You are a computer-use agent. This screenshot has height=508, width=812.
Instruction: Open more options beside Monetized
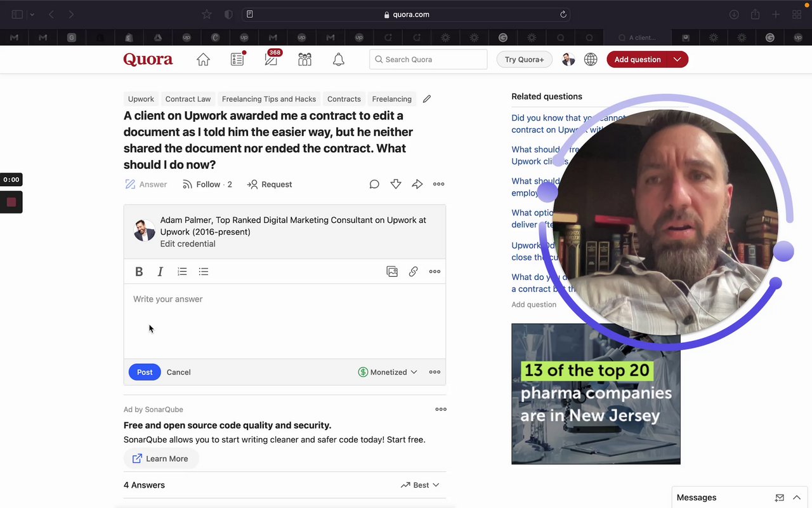coord(435,372)
